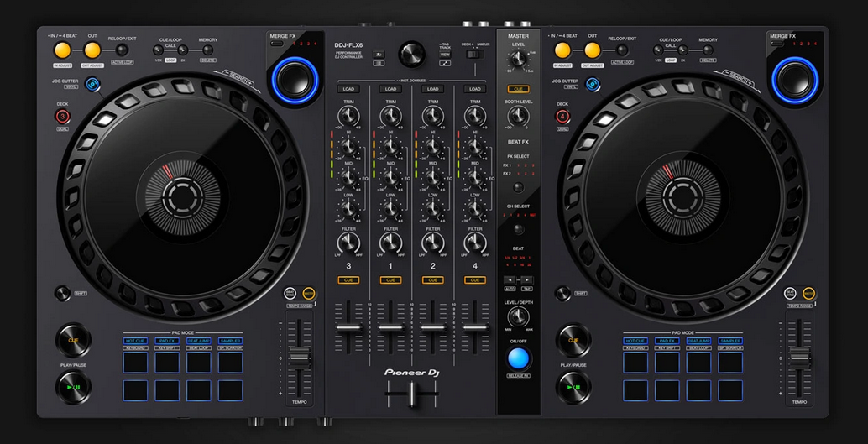
Task: Enable headphone CUE for channel 1
Action: pyautogui.click(x=391, y=280)
